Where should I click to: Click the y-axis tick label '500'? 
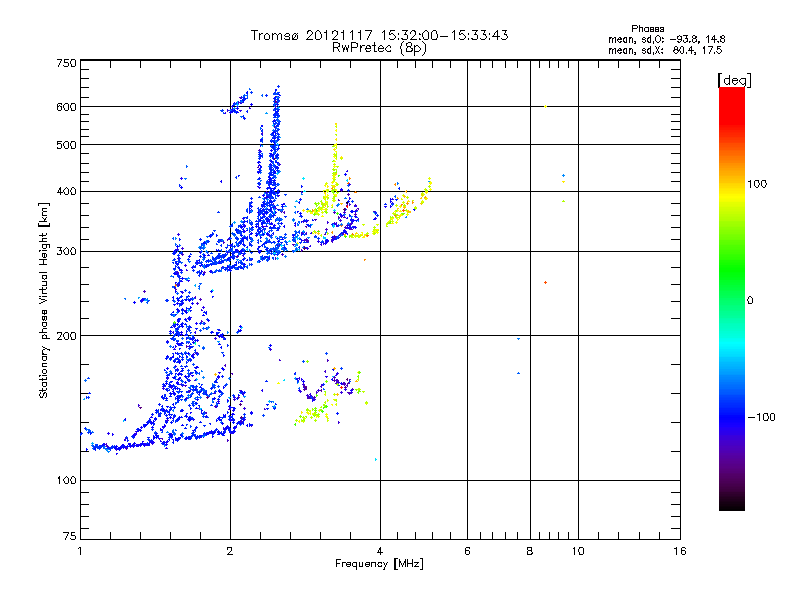pos(66,145)
